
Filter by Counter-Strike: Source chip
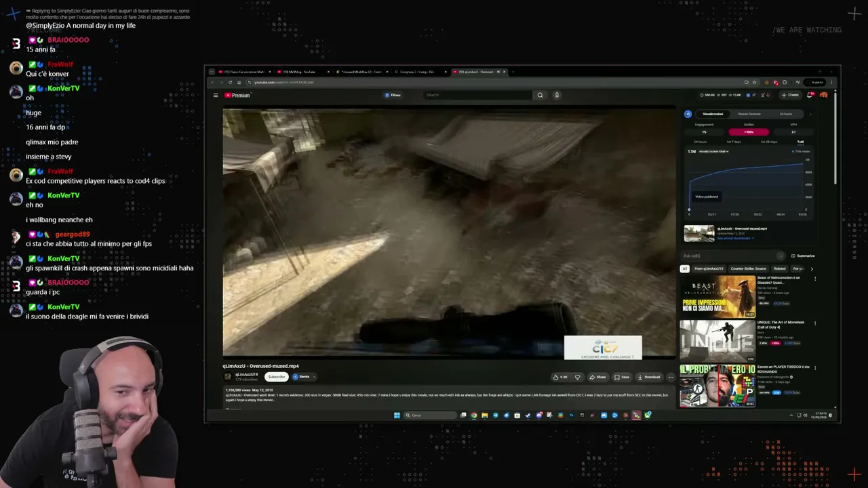click(748, 268)
